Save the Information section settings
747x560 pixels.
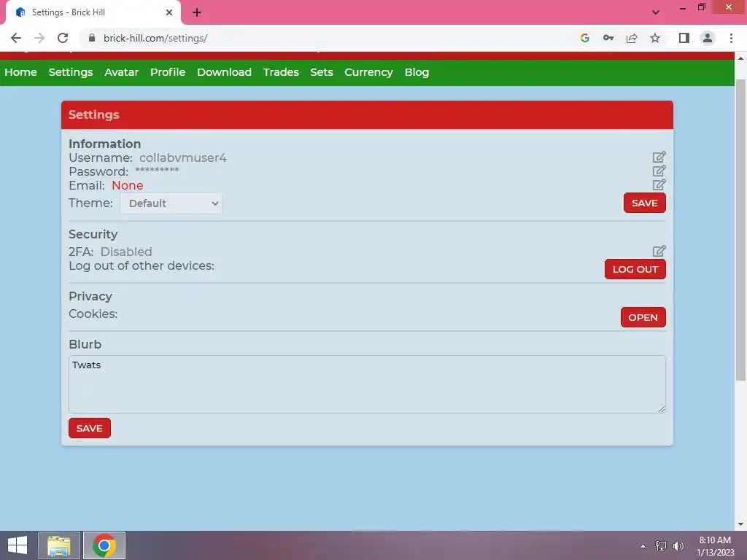pyautogui.click(x=645, y=203)
